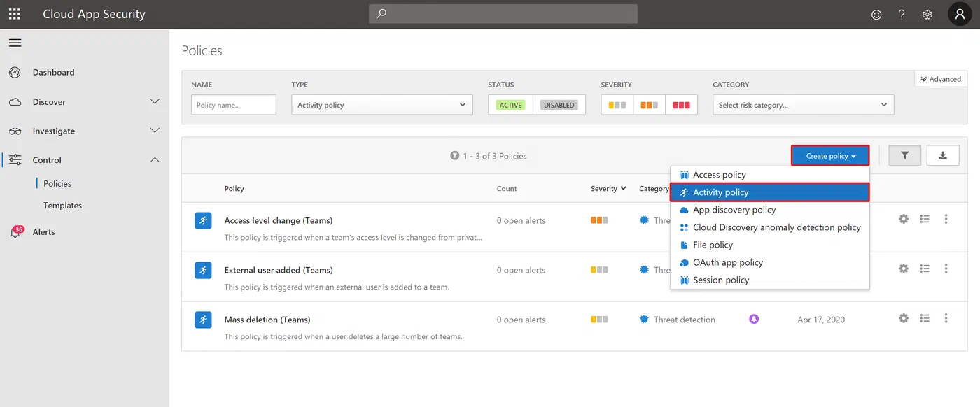Open settings gear for External user added
980x407 pixels.
(x=904, y=269)
